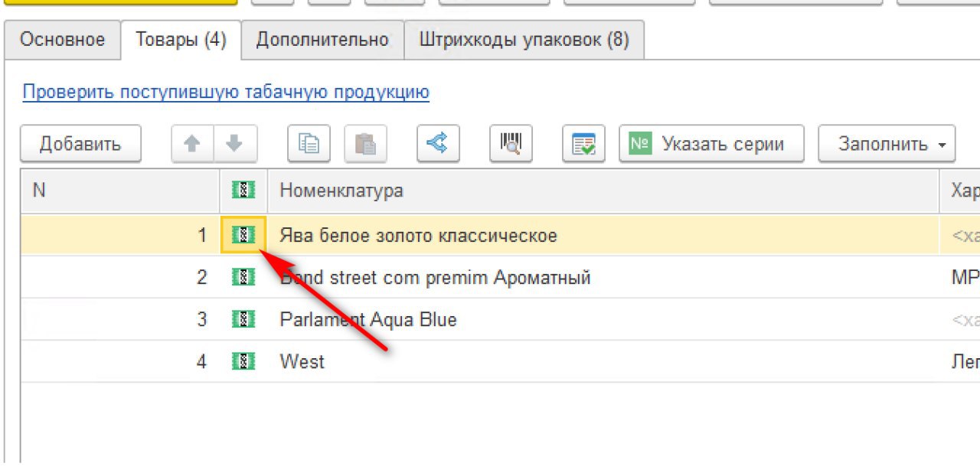The height and width of the screenshot is (473, 980).
Task: Click the Добавить button
Action: 80,144
